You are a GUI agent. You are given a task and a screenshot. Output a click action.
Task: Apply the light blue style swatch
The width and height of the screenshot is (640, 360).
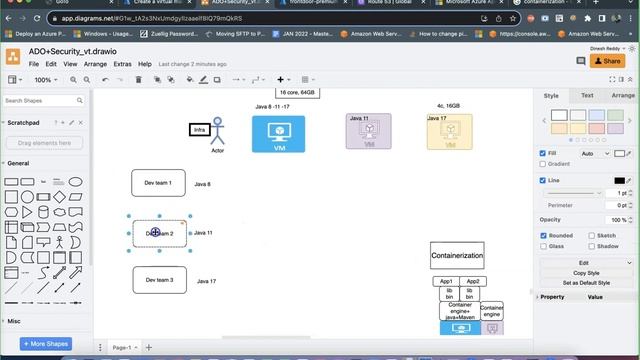[596, 115]
